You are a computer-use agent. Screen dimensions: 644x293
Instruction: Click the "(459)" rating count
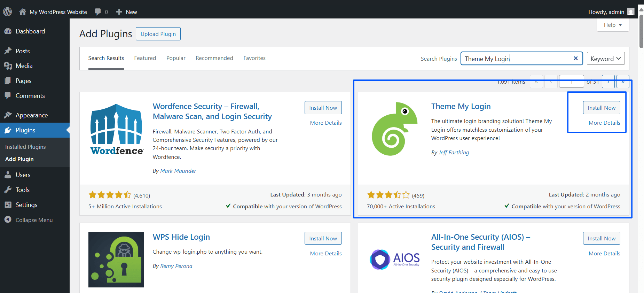pos(418,196)
